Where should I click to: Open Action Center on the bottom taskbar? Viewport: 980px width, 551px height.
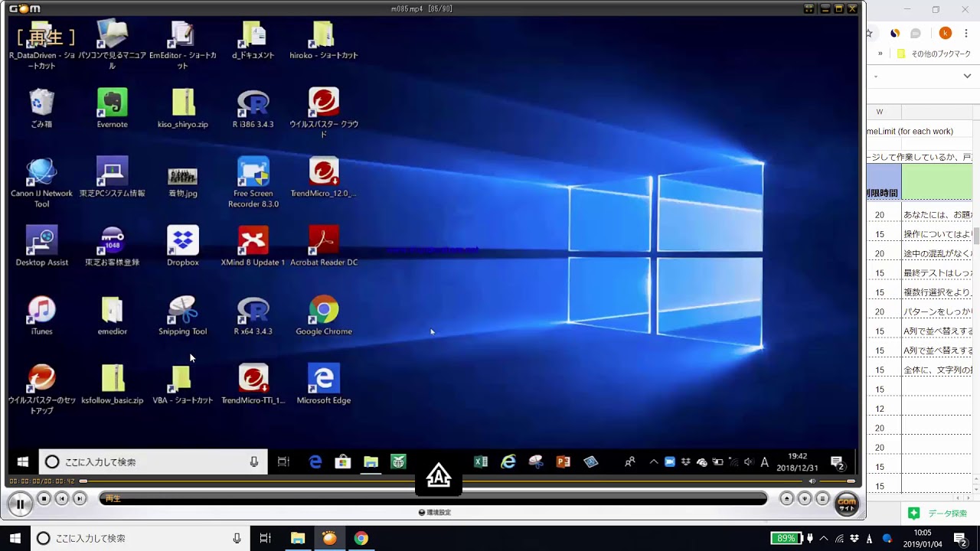tap(960, 538)
